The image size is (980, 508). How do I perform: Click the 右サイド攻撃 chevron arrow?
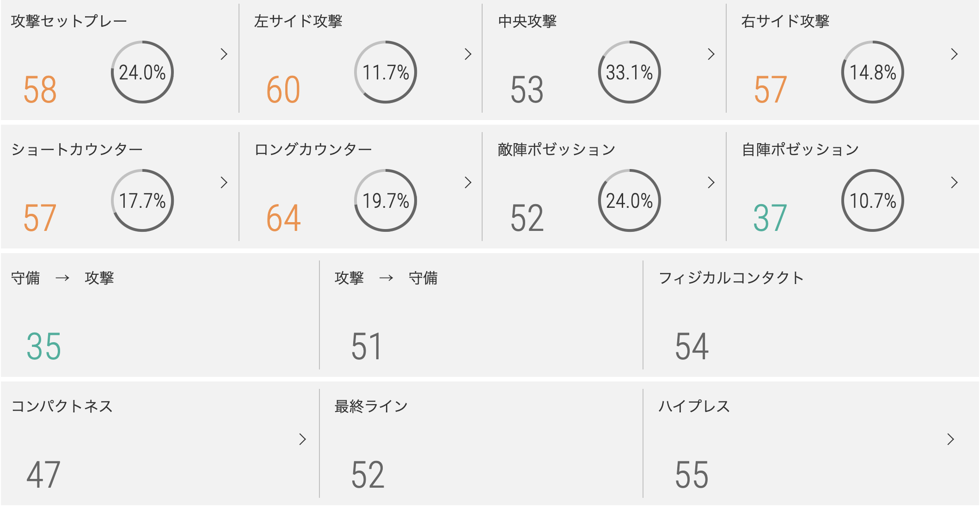click(x=954, y=54)
